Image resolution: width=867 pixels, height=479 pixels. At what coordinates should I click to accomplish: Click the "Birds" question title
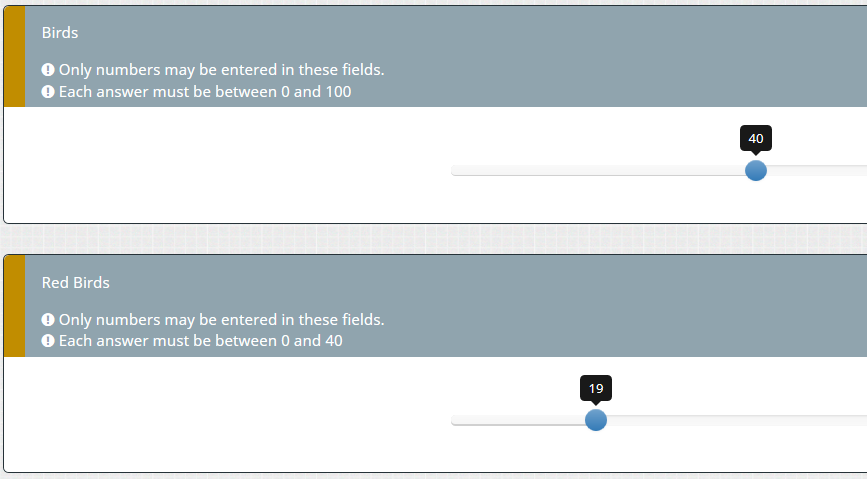60,33
